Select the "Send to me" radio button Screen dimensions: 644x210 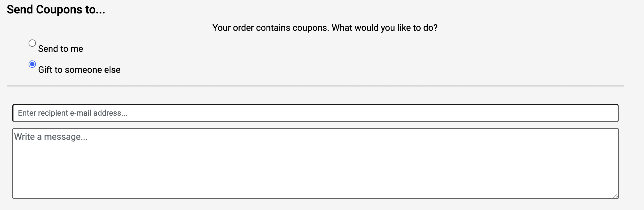click(x=32, y=43)
